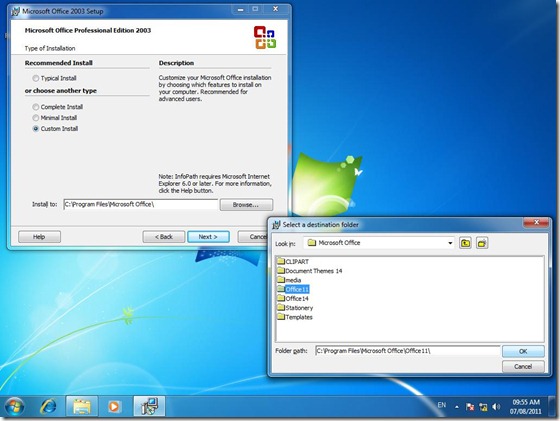
Task: Click the Up One Level folder icon
Action: tap(465, 243)
